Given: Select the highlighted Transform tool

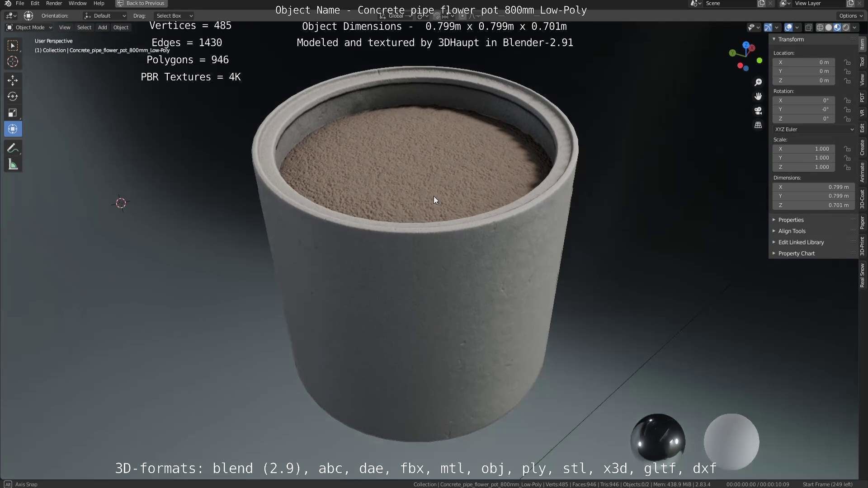Looking at the screenshot, I should [x=13, y=129].
